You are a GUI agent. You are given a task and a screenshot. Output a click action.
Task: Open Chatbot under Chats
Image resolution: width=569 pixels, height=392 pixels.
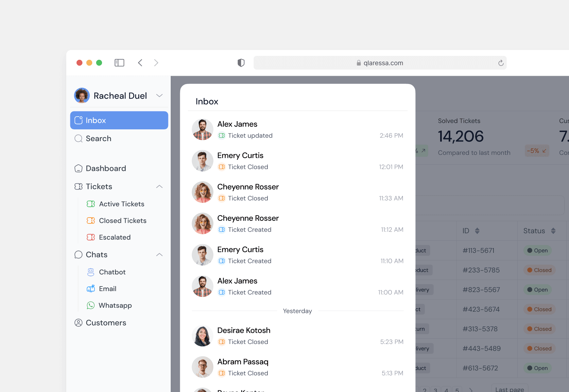[112, 272]
